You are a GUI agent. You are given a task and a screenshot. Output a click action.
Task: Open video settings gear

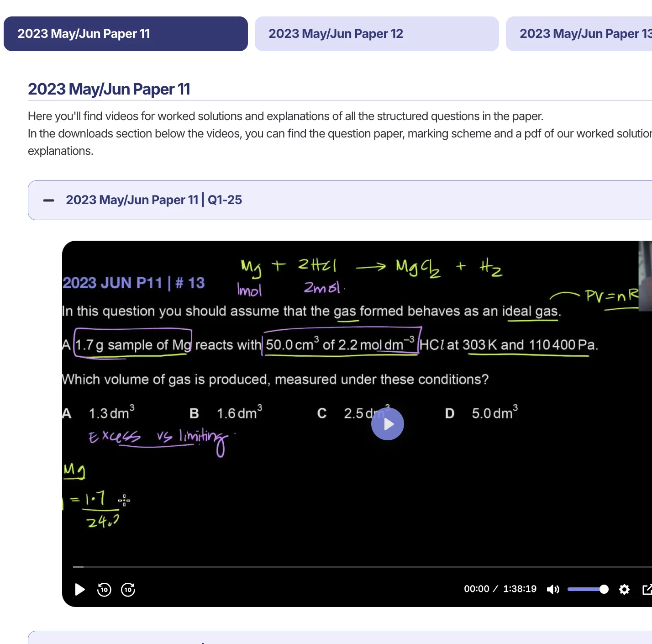click(x=624, y=589)
